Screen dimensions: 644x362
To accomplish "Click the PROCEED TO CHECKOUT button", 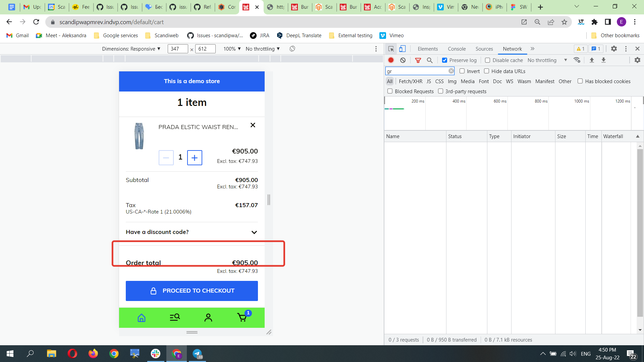I will pos(192,291).
